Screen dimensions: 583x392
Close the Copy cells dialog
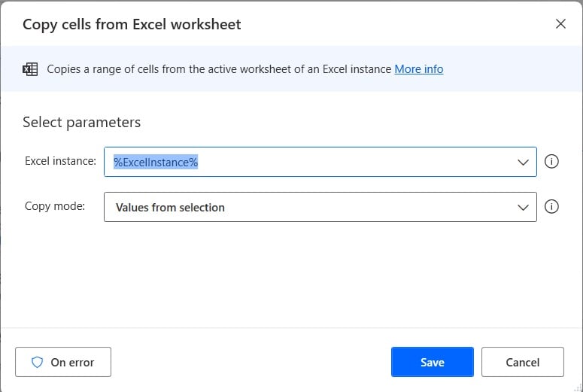coord(560,24)
